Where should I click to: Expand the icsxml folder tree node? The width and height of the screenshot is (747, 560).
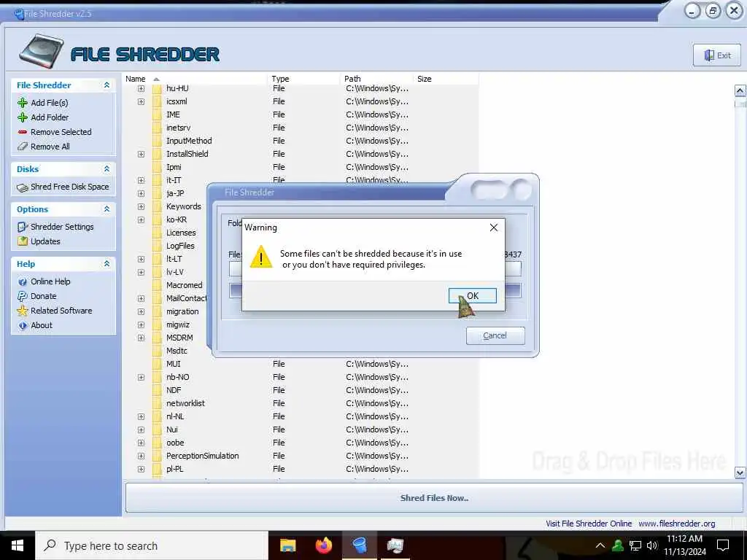(x=141, y=102)
